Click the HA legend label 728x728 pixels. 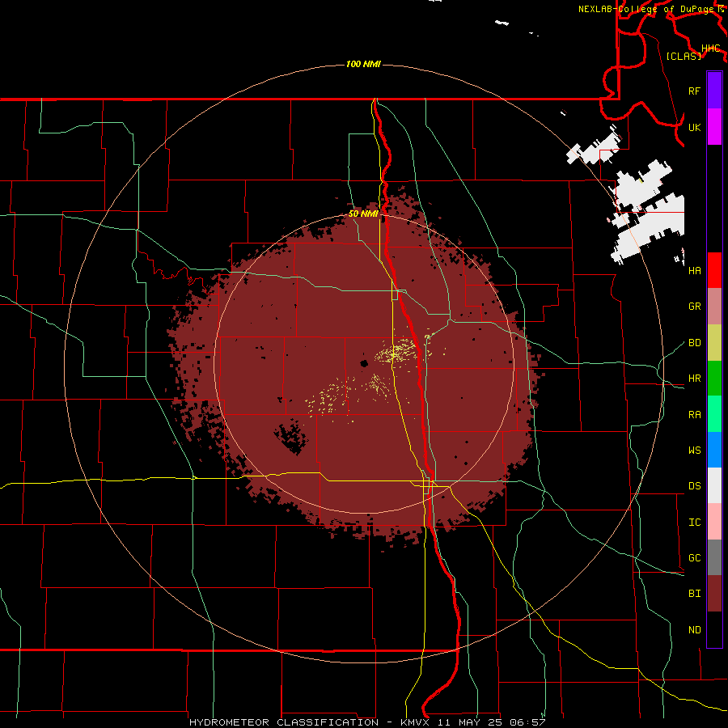[x=694, y=270]
